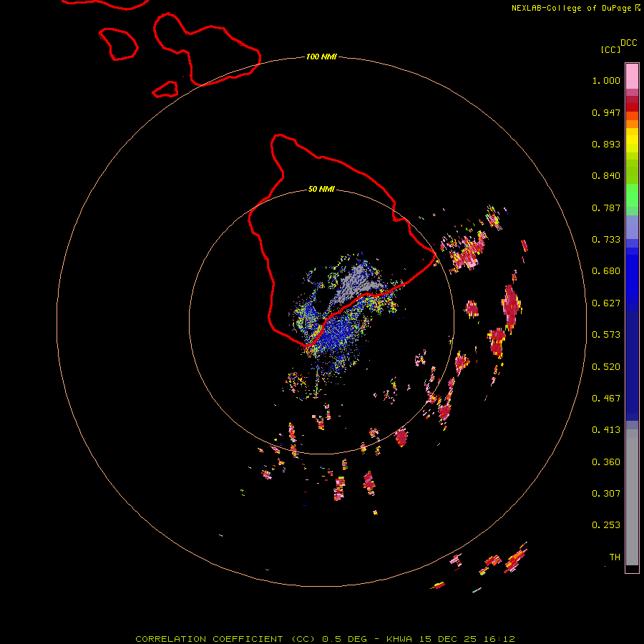644x644 pixels.
Task: Click the NEXLAB-College of DuPage credit text
Action: tap(571, 8)
